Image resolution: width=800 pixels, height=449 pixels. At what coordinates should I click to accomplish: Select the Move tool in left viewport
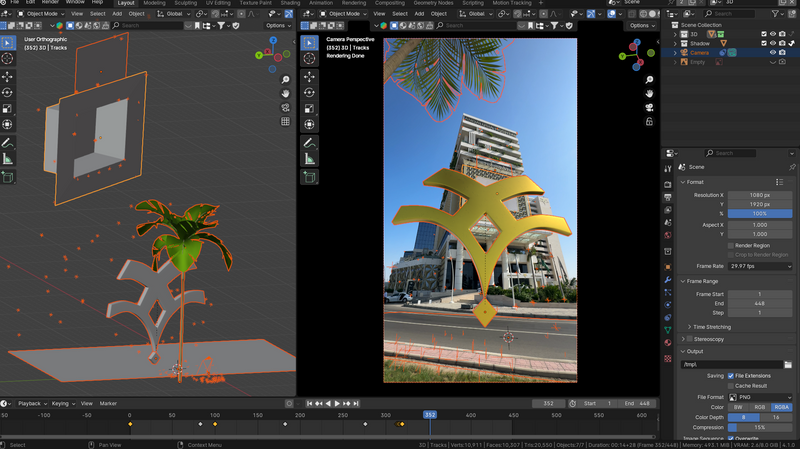pyautogui.click(x=8, y=76)
